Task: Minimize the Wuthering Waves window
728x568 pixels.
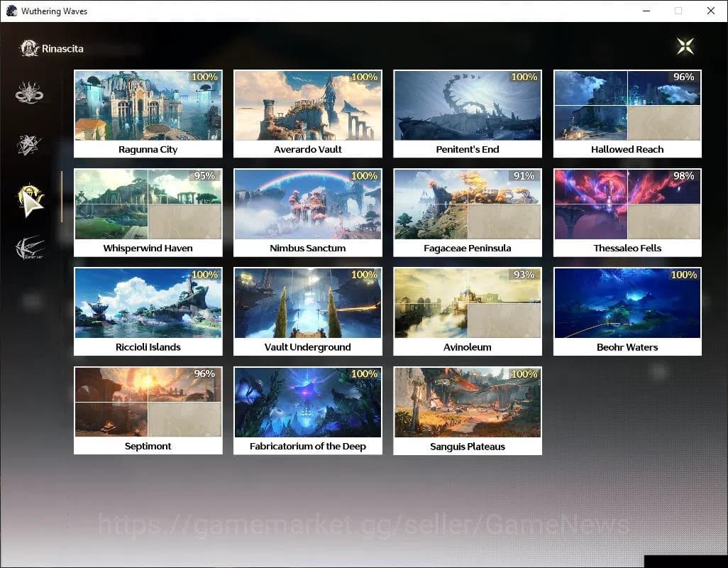Action: point(646,11)
